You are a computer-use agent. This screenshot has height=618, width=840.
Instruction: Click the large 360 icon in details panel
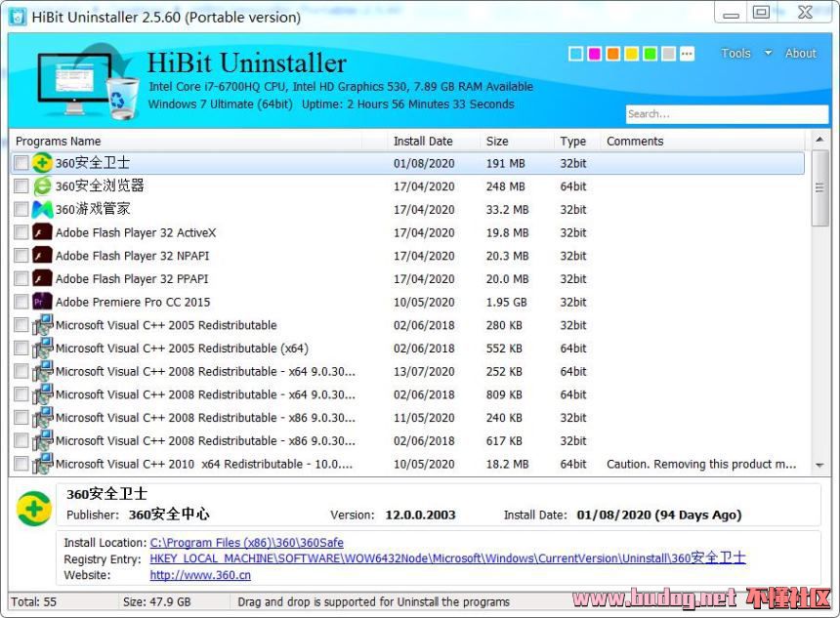(x=34, y=509)
